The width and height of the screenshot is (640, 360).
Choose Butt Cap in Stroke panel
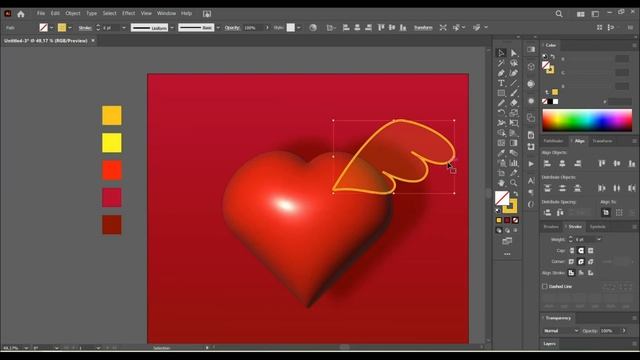pos(571,251)
